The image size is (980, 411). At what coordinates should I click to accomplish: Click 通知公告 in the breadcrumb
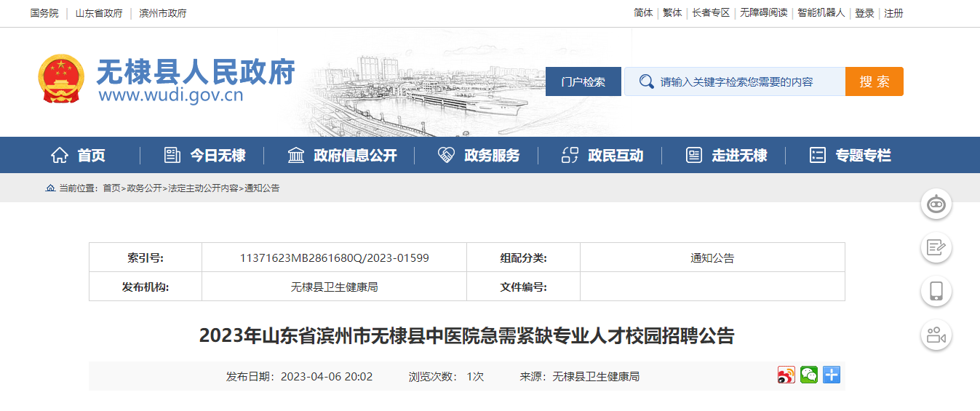point(262,188)
